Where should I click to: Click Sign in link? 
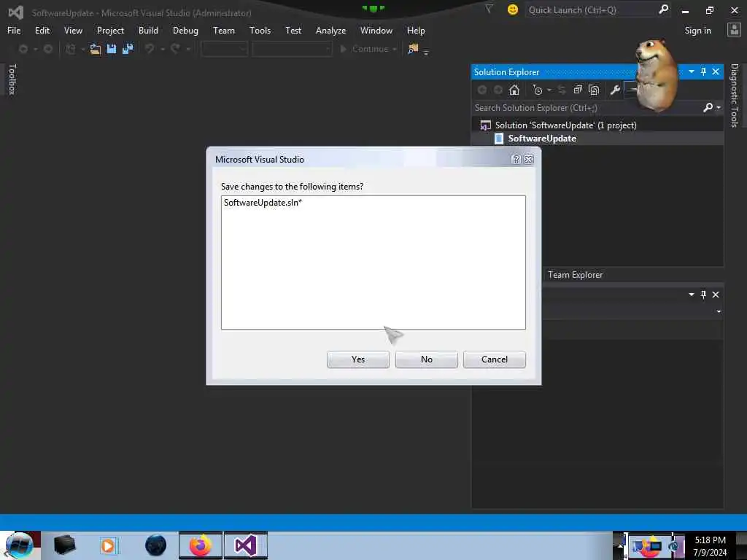[697, 31]
